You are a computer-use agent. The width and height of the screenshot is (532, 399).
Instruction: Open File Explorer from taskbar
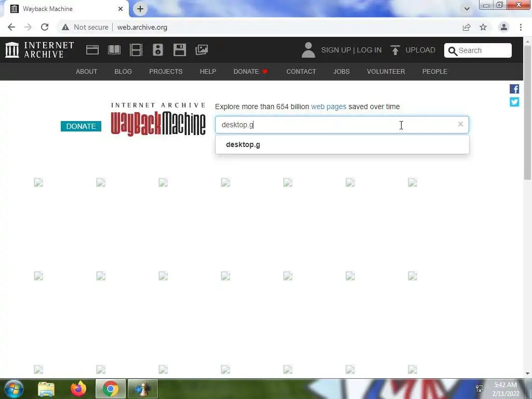pyautogui.click(x=46, y=389)
